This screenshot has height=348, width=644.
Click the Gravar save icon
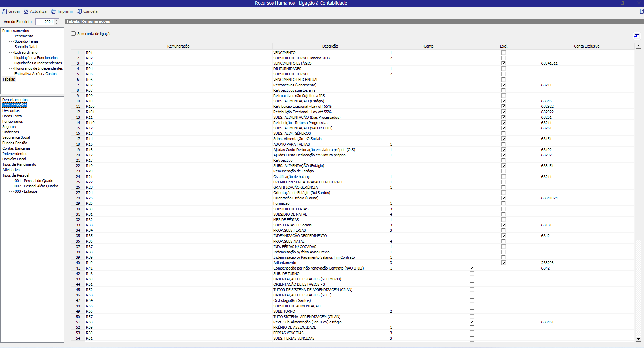point(4,11)
